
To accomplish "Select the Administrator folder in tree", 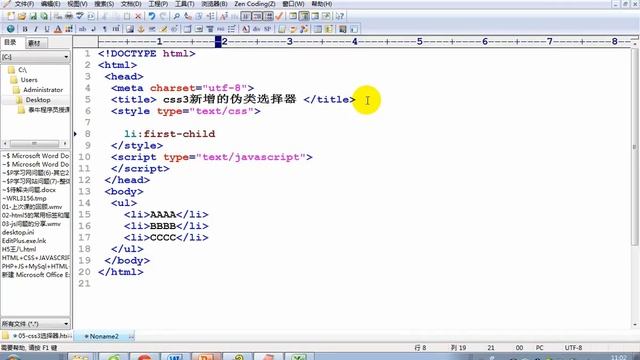I will tap(43, 89).
